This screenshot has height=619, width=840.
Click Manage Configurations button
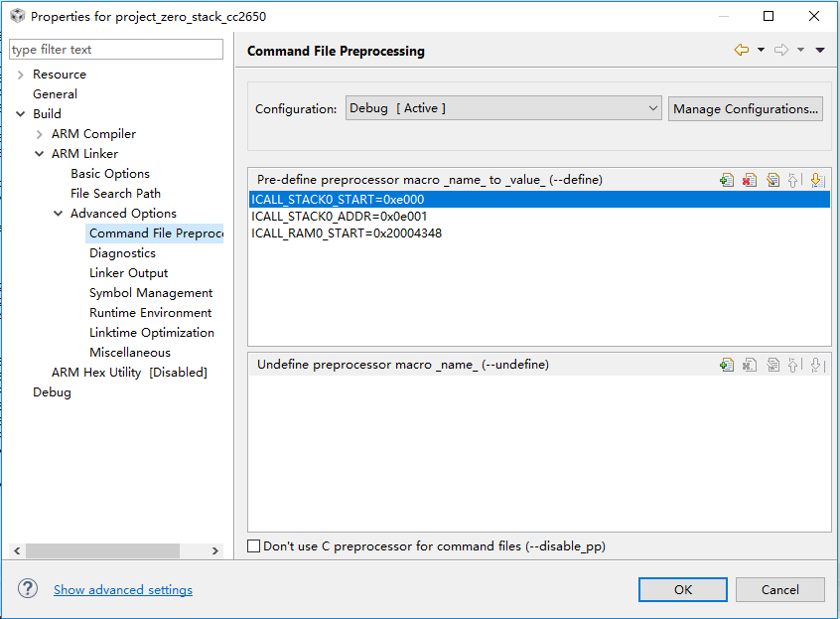(x=746, y=108)
